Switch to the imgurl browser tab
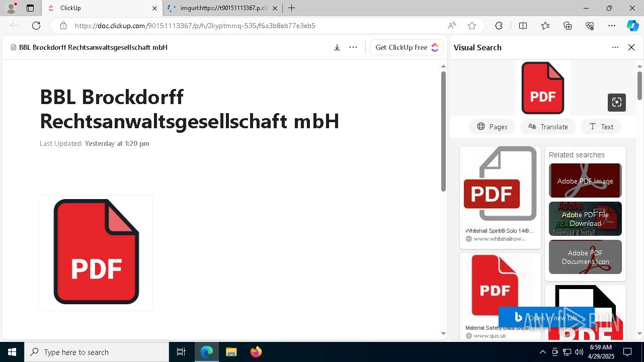This screenshot has height=362, width=644. point(223,8)
